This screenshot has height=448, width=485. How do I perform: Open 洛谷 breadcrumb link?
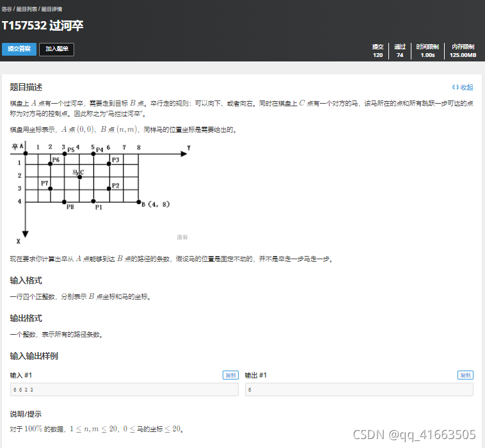click(x=6, y=10)
